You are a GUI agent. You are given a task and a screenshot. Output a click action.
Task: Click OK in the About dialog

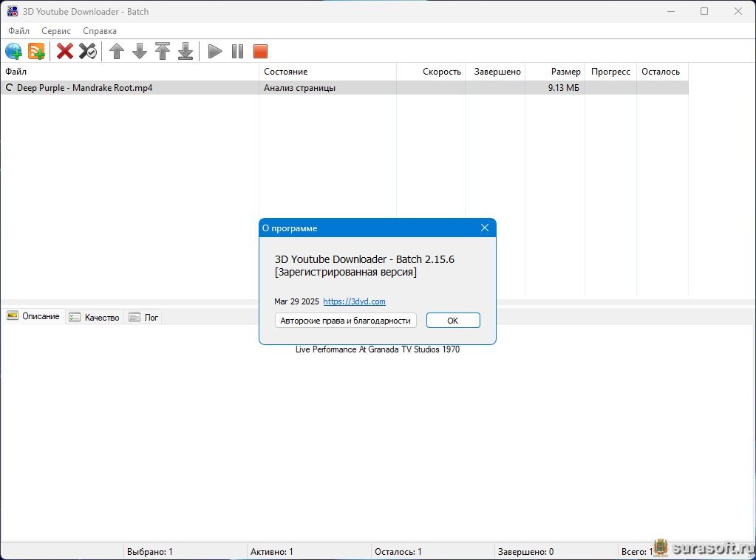tap(453, 321)
